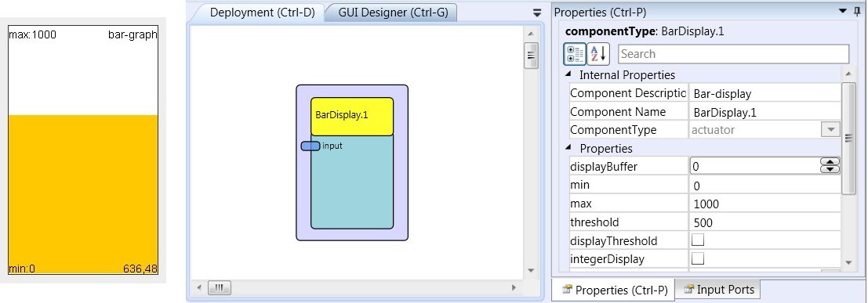Sort properties alphabetically with A-Z icon

tap(598, 54)
